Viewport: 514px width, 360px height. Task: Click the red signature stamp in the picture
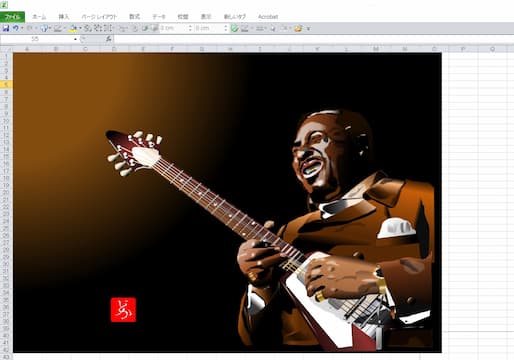coord(123,310)
